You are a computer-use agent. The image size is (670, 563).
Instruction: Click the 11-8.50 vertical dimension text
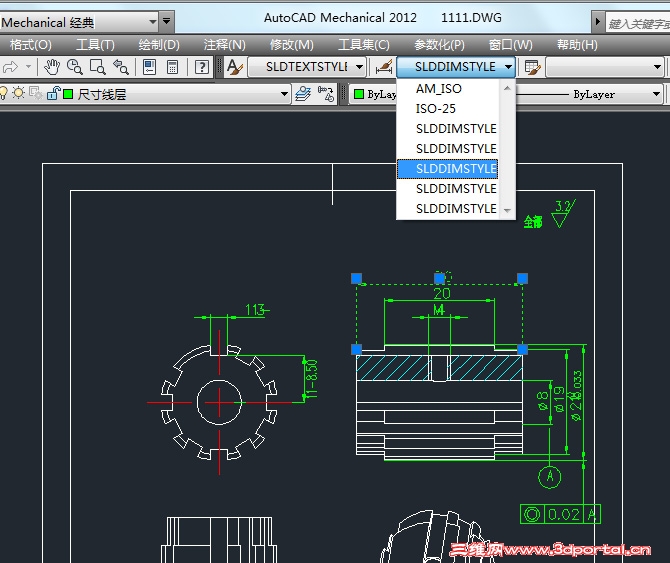(x=312, y=379)
